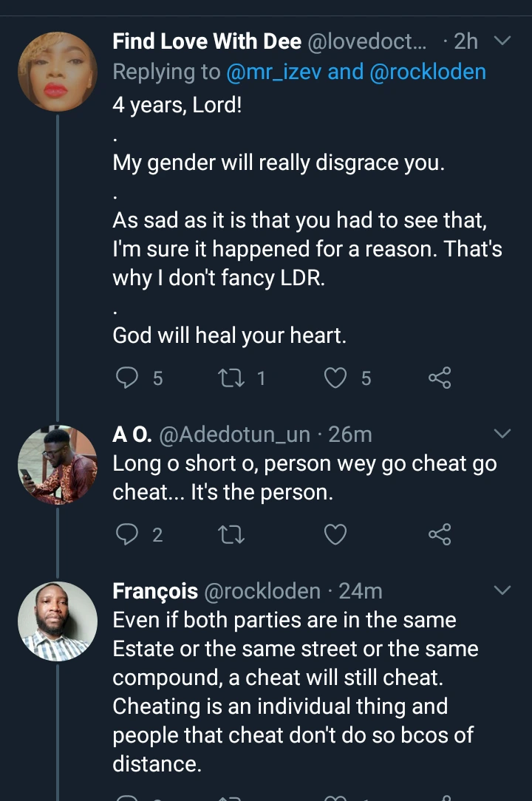Share A O.'s tweet
Viewport: 532px width, 801px height.
tap(439, 534)
